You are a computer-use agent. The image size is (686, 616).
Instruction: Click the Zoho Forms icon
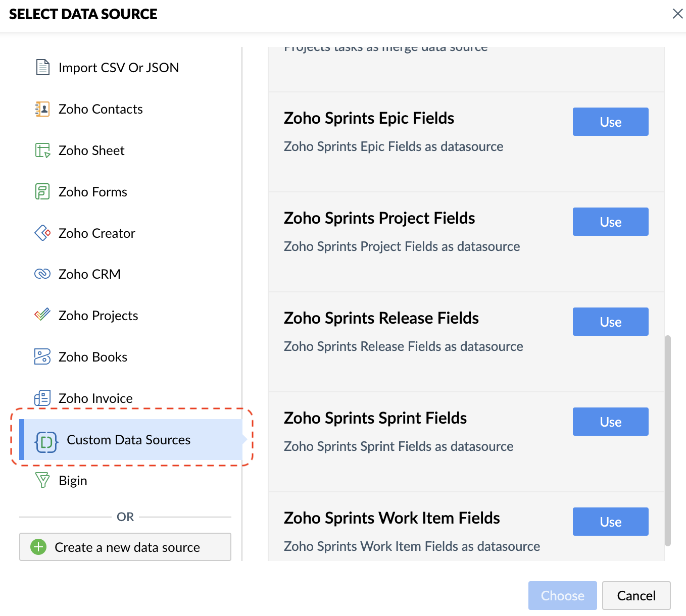pos(42,192)
